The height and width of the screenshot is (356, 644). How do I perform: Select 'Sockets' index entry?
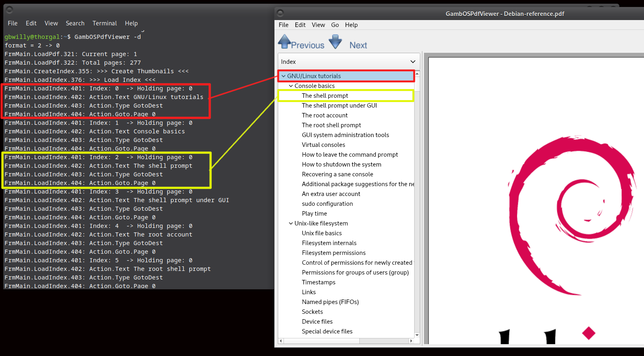pyautogui.click(x=312, y=312)
